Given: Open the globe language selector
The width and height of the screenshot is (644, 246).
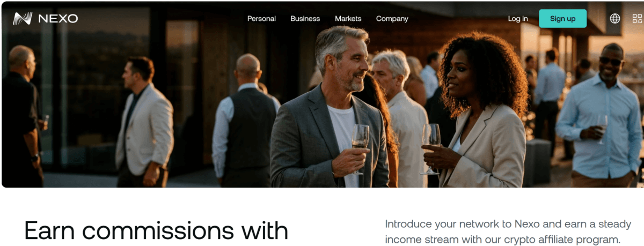Looking at the screenshot, I should [615, 19].
